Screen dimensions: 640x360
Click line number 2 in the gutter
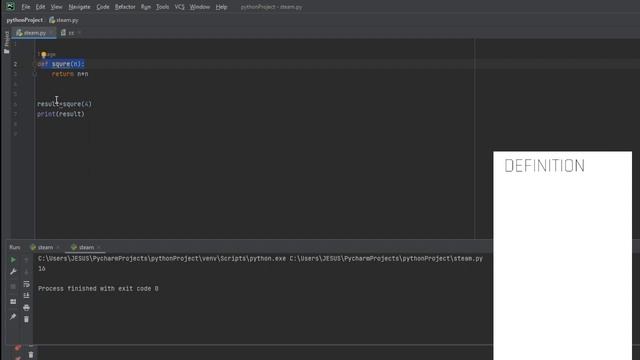pos(15,64)
